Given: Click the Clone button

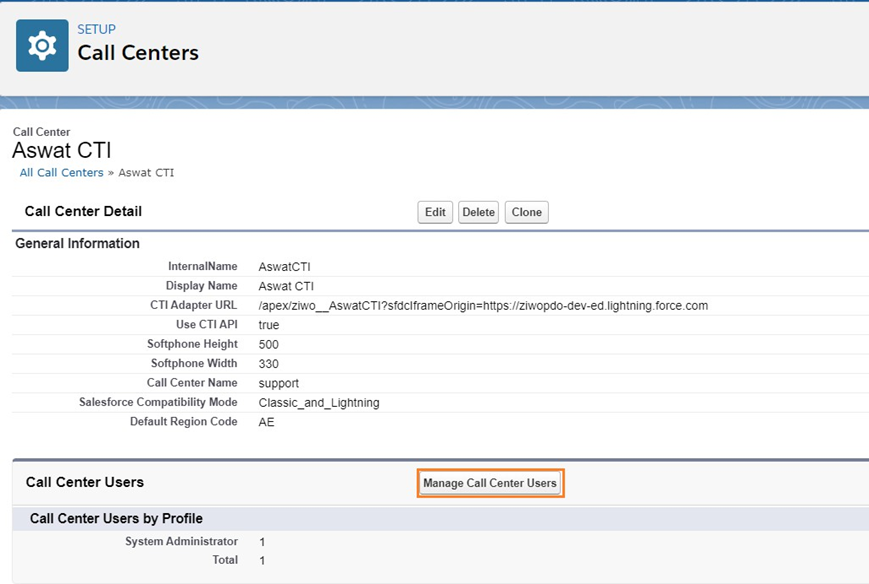Looking at the screenshot, I should click(x=526, y=212).
